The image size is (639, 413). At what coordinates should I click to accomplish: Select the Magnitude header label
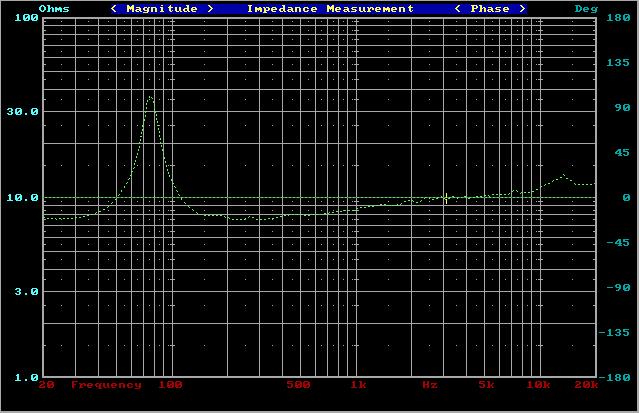tap(162, 9)
